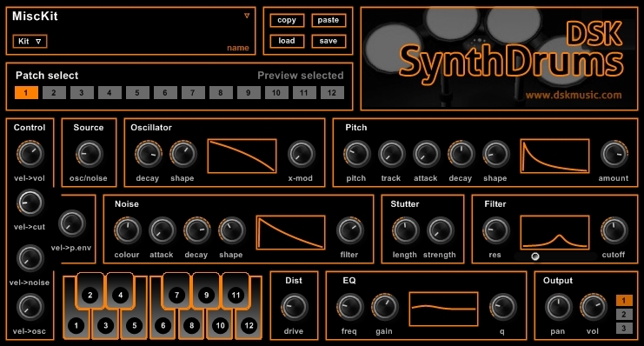This screenshot has width=644, height=346.
Task: Trigger drum pad key 1
Action: 76,324
